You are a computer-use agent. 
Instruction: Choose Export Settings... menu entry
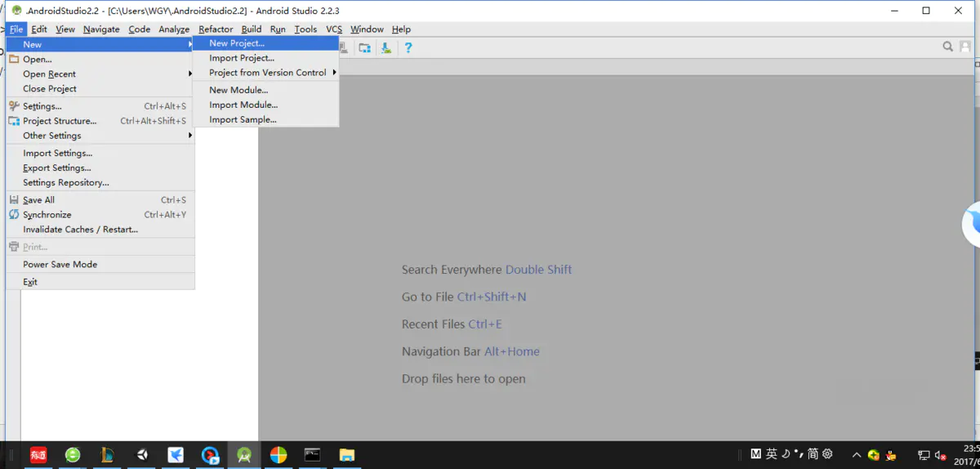coord(100,168)
